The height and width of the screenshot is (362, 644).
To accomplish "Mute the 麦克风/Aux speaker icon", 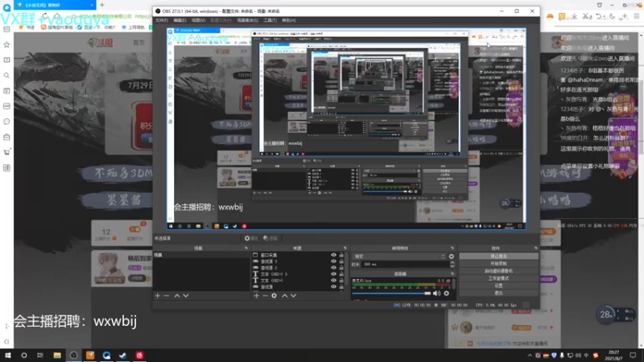I will (436, 293).
